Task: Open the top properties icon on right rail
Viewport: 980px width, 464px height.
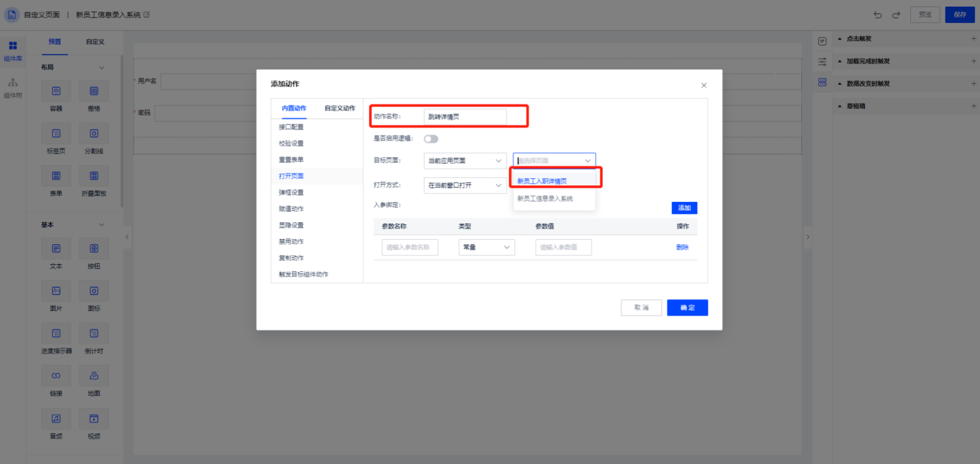Action: point(822,42)
